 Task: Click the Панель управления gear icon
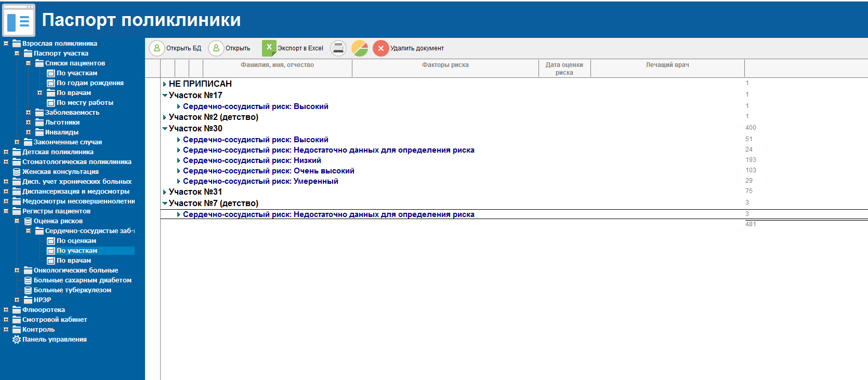tap(17, 340)
